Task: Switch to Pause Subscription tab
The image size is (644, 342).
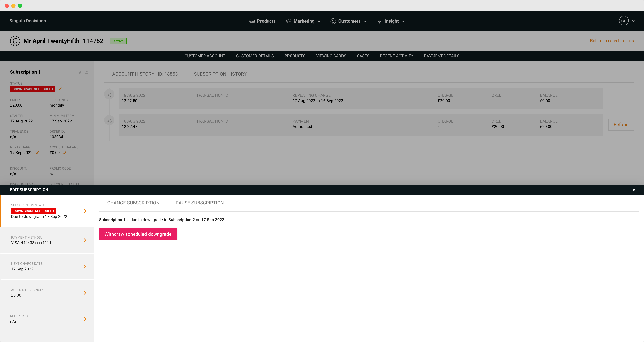Action: pyautogui.click(x=200, y=203)
